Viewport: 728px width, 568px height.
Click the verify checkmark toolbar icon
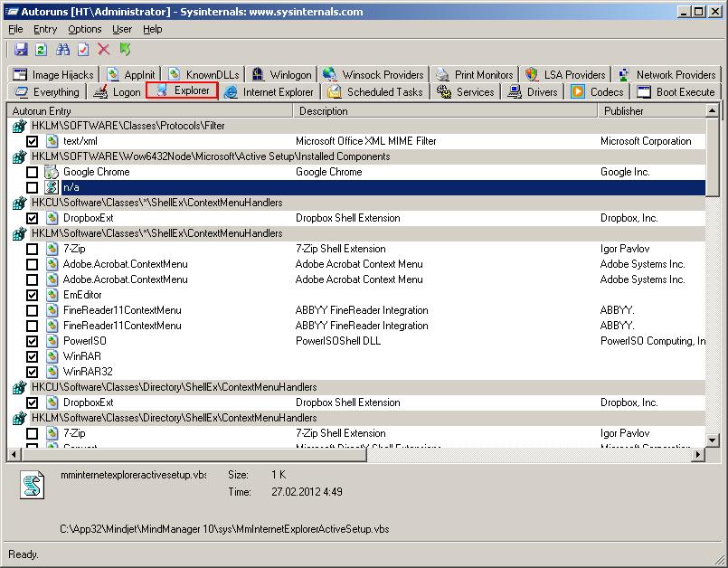click(x=82, y=50)
